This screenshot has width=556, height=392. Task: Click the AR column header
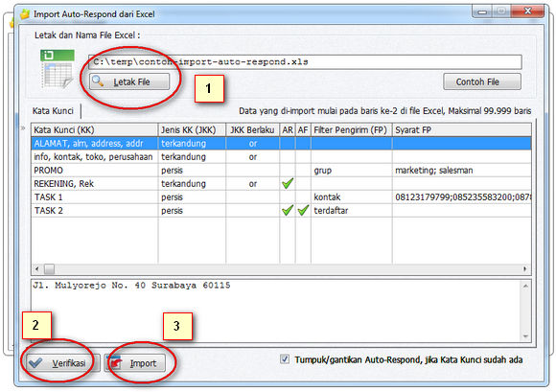[x=288, y=130]
